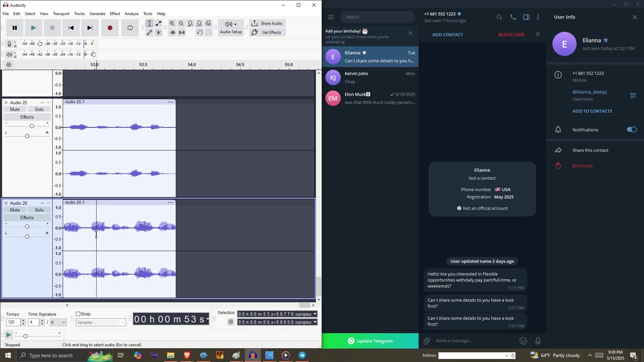Toggle the Loop button in transport toolbar

click(x=130, y=28)
